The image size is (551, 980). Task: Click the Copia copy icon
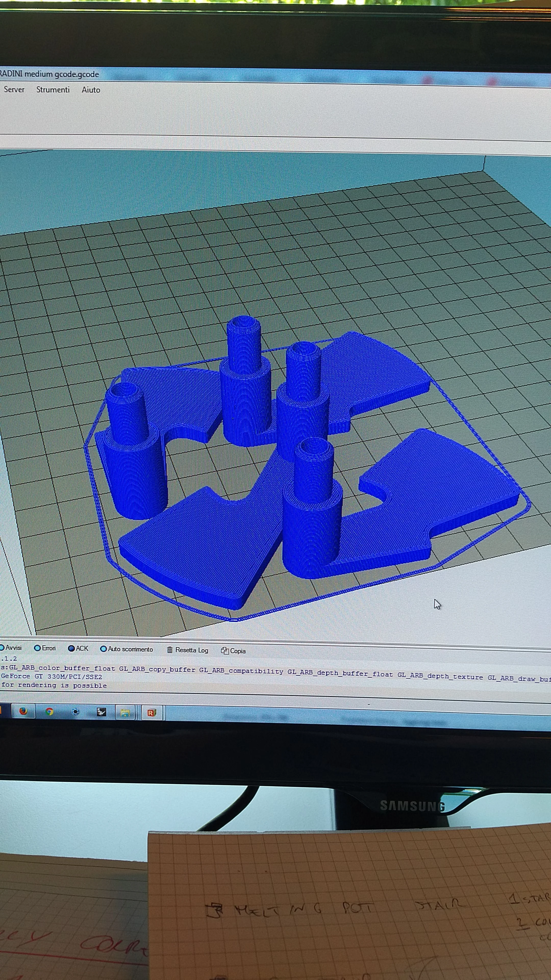coord(224,651)
